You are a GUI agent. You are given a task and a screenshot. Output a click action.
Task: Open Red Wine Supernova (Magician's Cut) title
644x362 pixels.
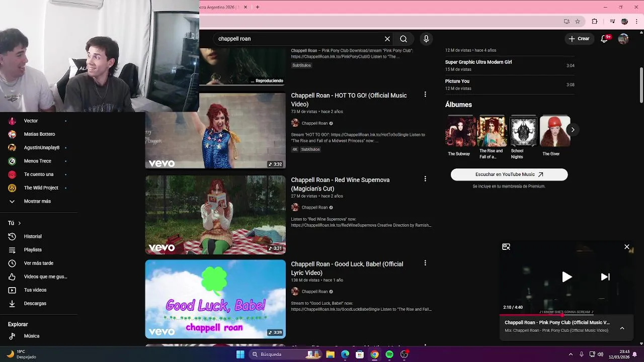coord(340,184)
